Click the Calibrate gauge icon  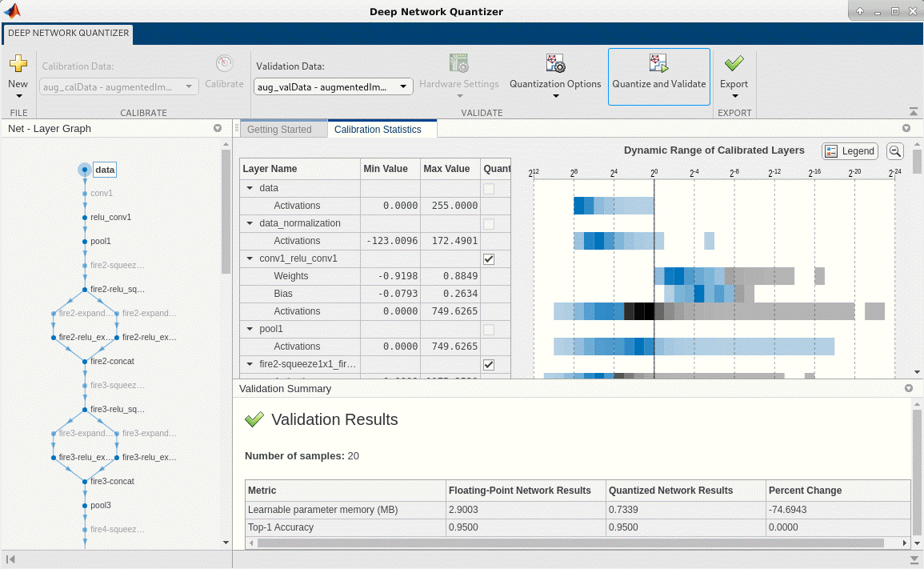pyautogui.click(x=224, y=63)
